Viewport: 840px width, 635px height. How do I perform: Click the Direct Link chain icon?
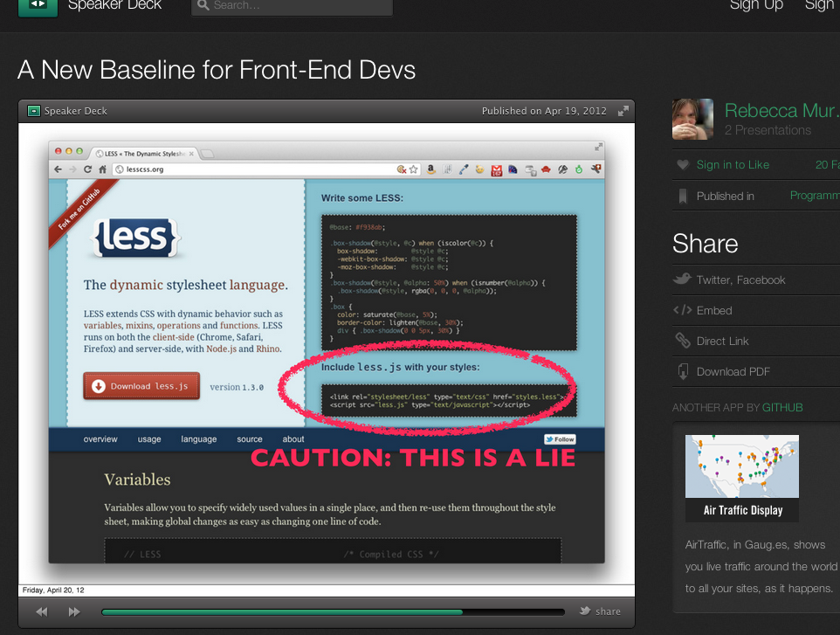pos(683,341)
